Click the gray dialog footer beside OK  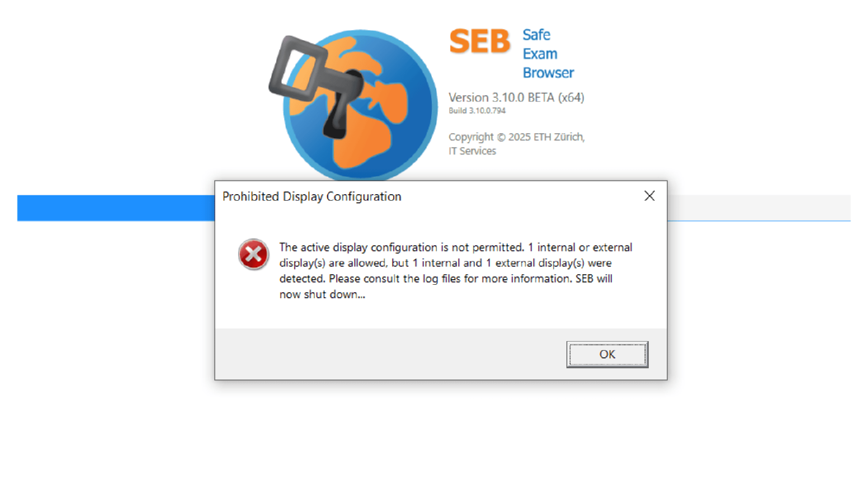[x=391, y=354]
